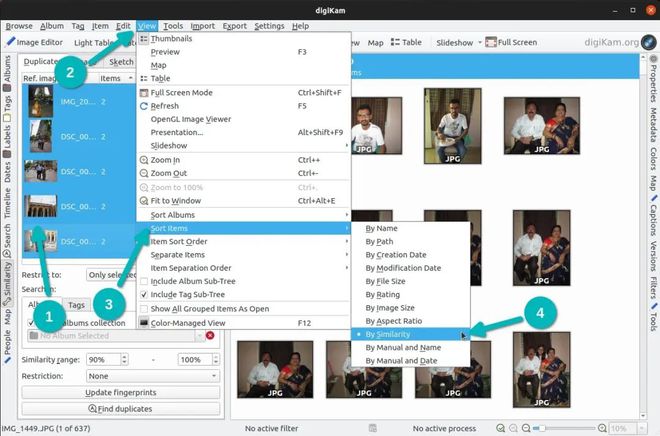Uncheck Include Tag Sub-Tree option
The image size is (660, 436).
144,295
